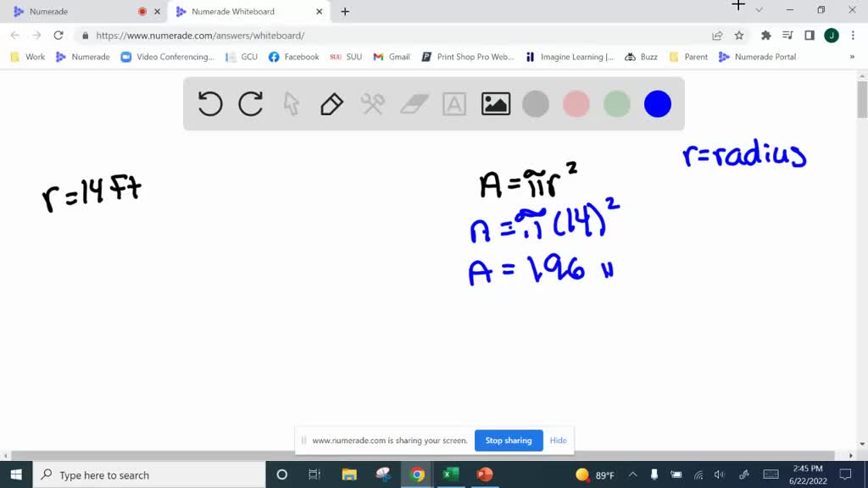Select the pointer tool
This screenshot has width=868, height=488.
[x=291, y=103]
